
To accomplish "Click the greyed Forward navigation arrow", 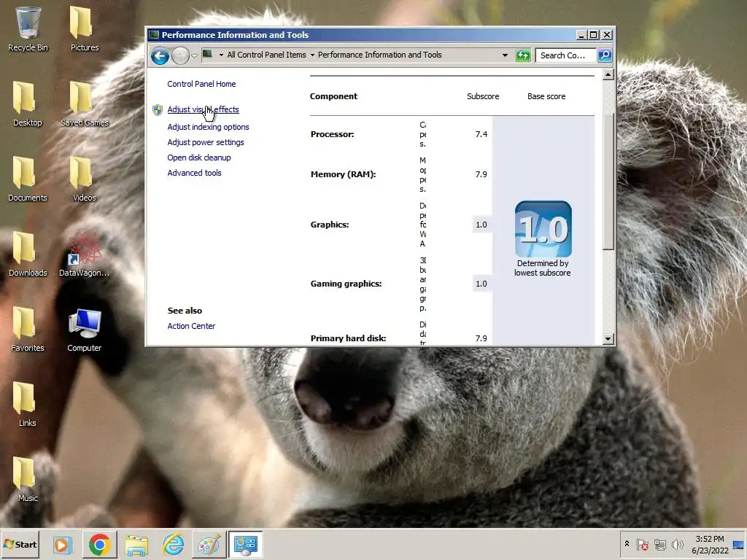I will tap(181, 55).
